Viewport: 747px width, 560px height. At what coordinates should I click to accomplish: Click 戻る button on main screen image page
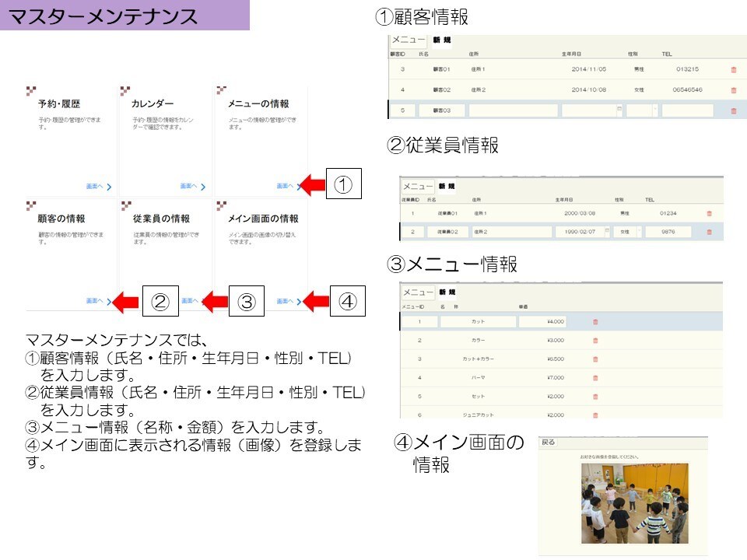[x=549, y=443]
